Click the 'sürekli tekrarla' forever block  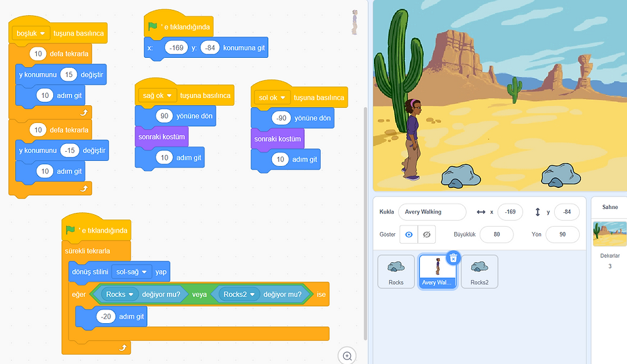tap(87, 251)
